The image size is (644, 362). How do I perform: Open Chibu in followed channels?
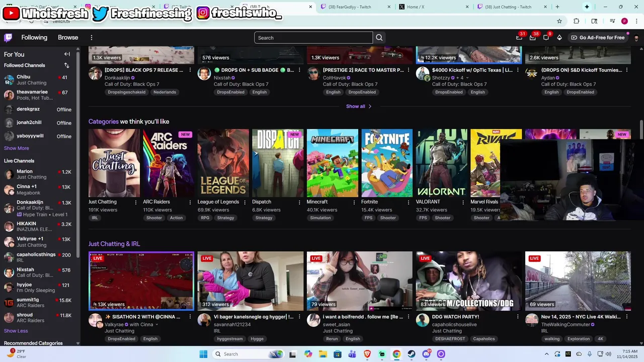[x=40, y=79]
